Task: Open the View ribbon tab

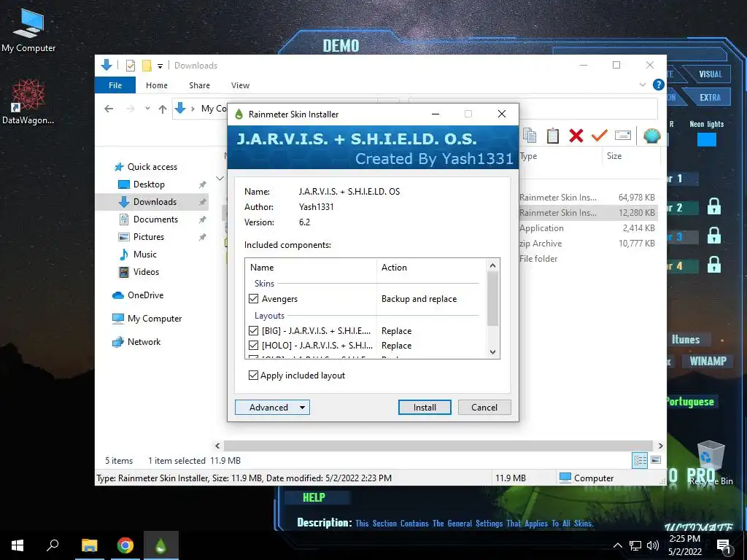Action: pos(240,85)
